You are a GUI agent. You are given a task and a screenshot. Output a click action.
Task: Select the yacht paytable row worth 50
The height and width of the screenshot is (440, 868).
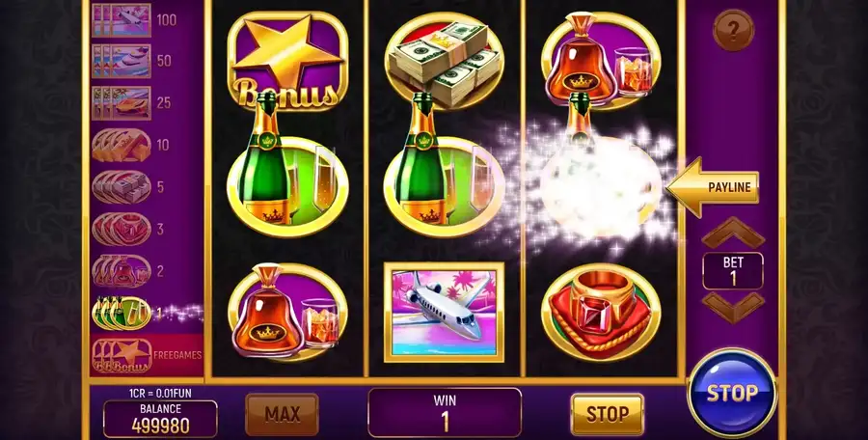[x=134, y=61]
